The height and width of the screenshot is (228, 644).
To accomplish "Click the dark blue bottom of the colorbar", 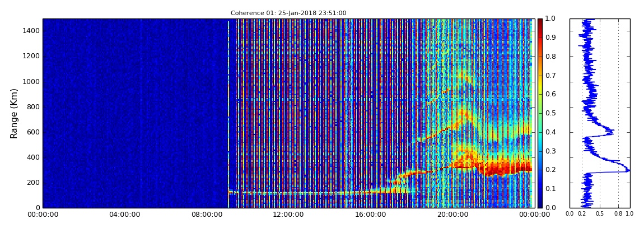I will click(x=540, y=204).
